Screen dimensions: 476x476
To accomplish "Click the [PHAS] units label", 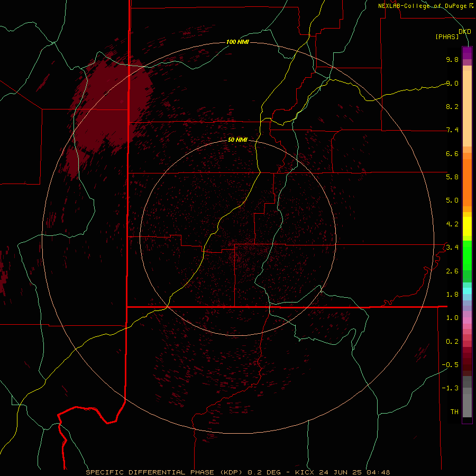I will (x=447, y=37).
